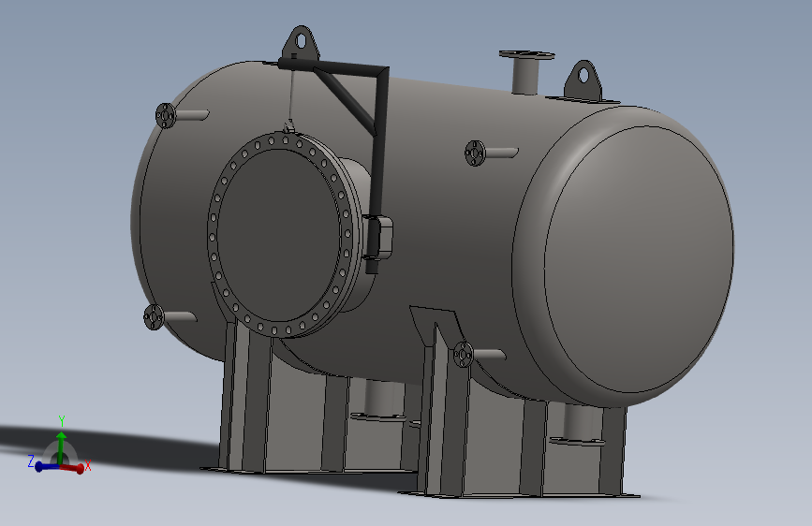Click the blue Z axis of the triad

point(46,467)
